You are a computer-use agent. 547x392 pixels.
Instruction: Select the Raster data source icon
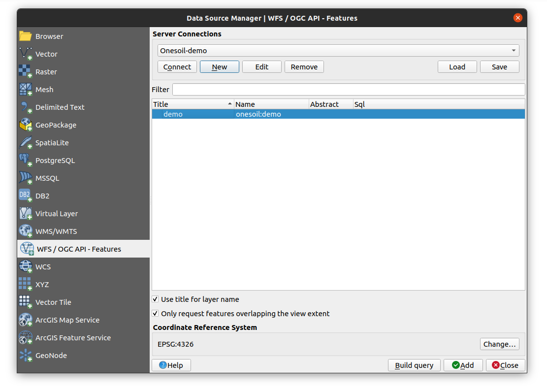[26, 72]
